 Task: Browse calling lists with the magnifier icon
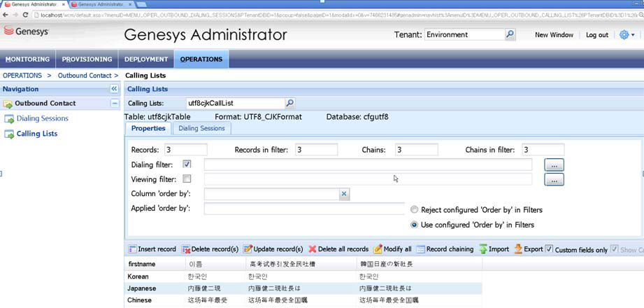(x=290, y=103)
